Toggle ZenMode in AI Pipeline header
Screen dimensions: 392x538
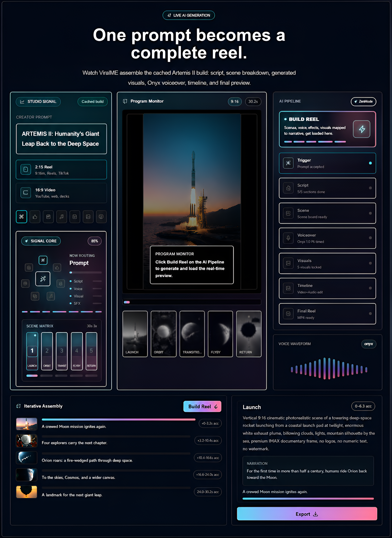click(x=363, y=102)
